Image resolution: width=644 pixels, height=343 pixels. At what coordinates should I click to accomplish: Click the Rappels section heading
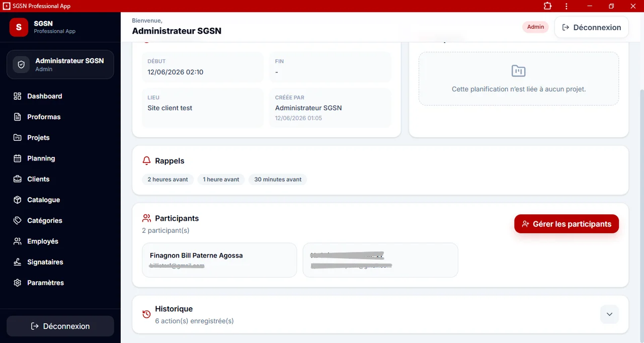pyautogui.click(x=170, y=161)
